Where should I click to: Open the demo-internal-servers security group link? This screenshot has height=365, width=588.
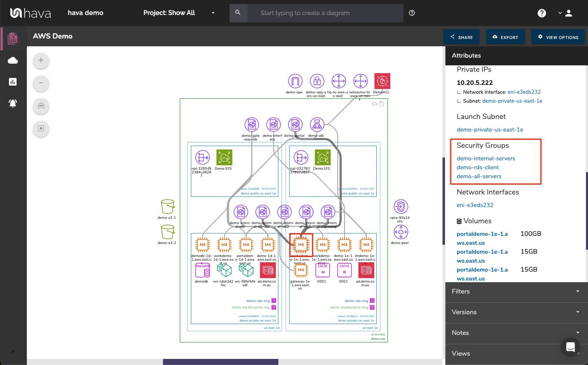click(486, 158)
